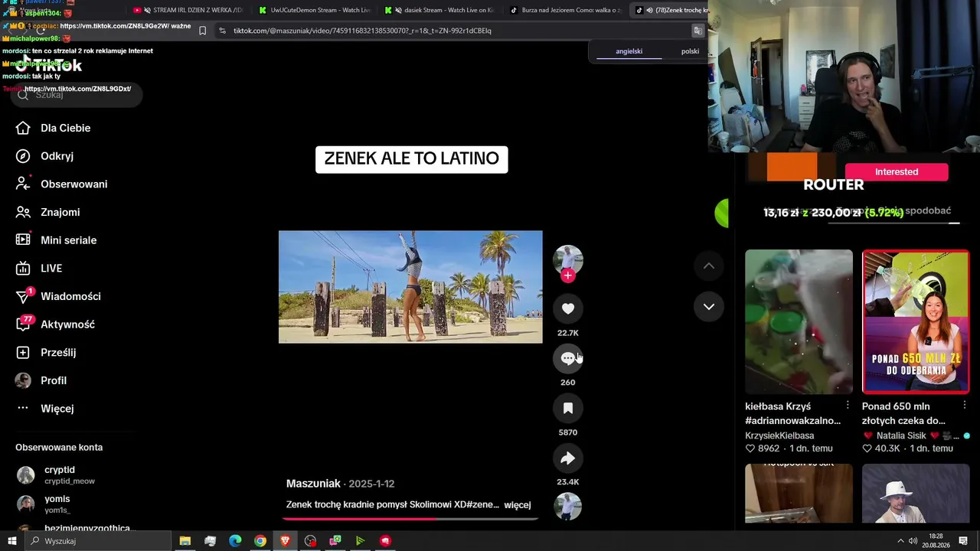
Task: Bookmark the video to favorites
Action: pos(568,408)
